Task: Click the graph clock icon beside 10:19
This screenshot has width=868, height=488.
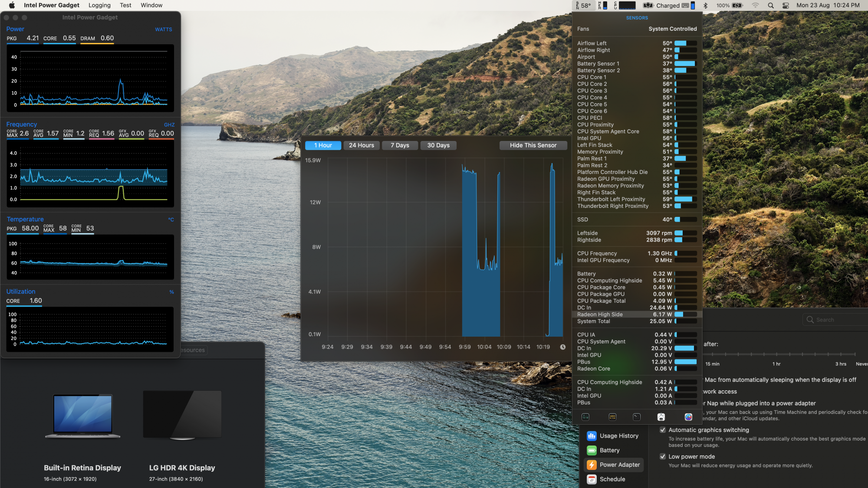Action: point(563,347)
